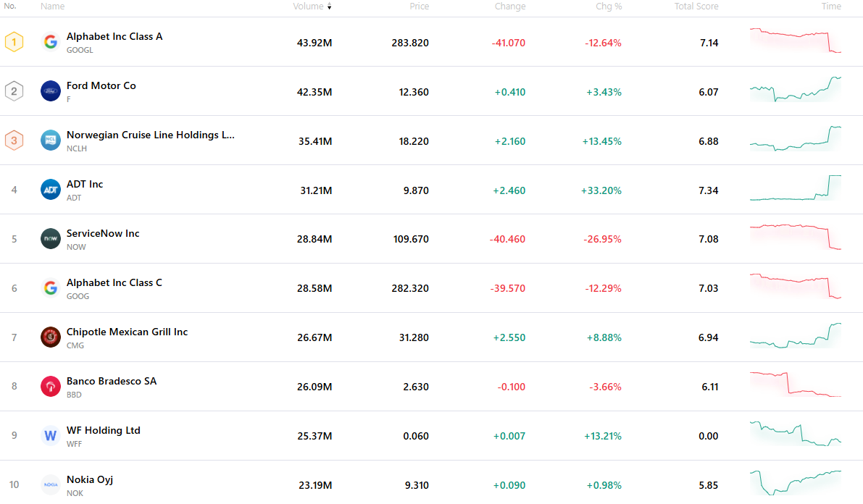Image resolution: width=863 pixels, height=504 pixels.
Task: Click the GOOGL intraday sparkline chart
Action: [x=796, y=41]
